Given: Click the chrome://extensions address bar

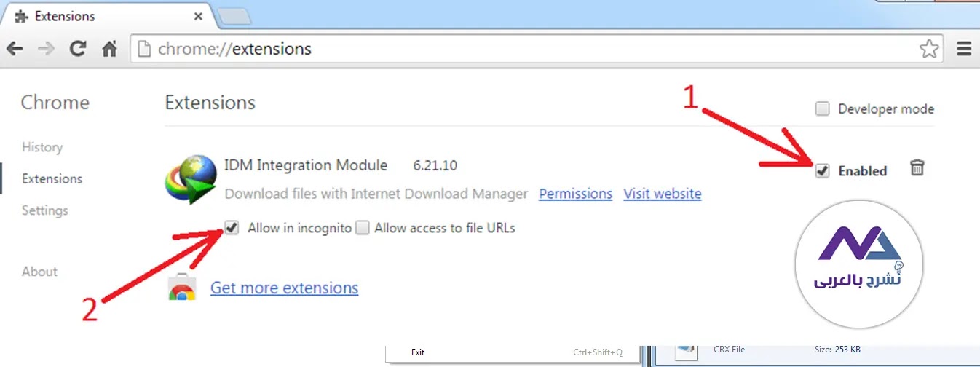Looking at the screenshot, I should (510, 50).
